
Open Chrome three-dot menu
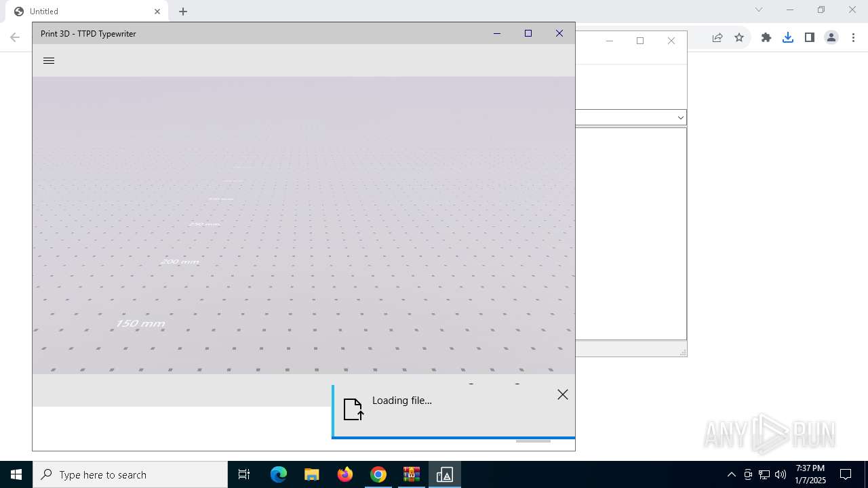tap(853, 38)
